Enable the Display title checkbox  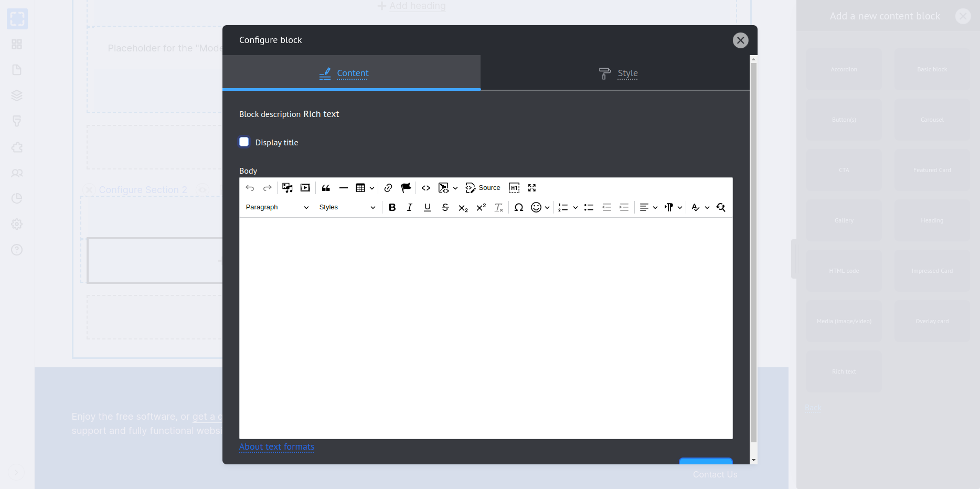(244, 142)
